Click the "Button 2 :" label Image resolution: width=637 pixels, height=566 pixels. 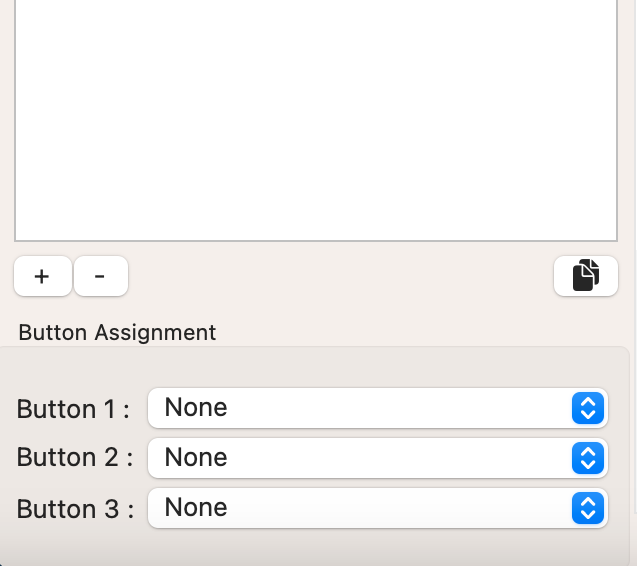(75, 457)
